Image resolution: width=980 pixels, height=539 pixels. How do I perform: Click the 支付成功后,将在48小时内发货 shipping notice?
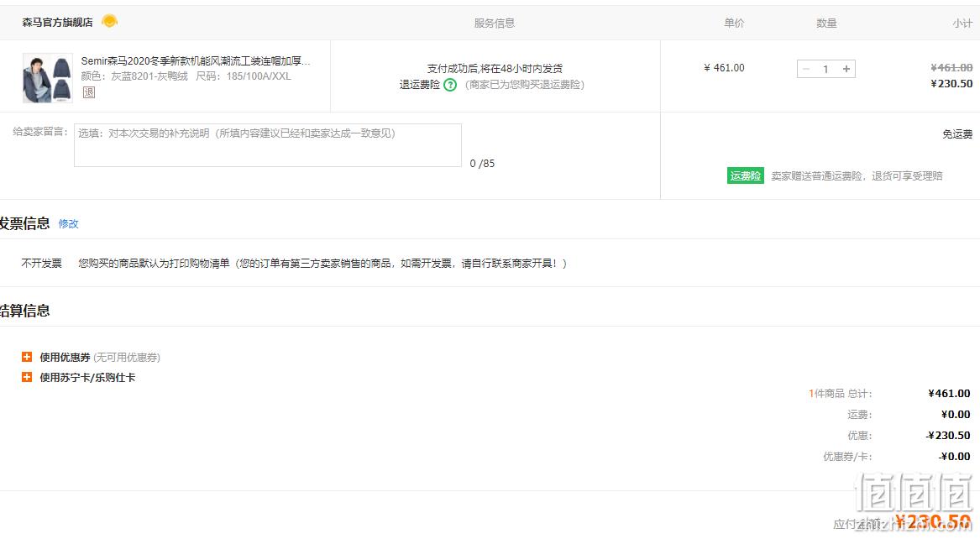tap(495, 68)
